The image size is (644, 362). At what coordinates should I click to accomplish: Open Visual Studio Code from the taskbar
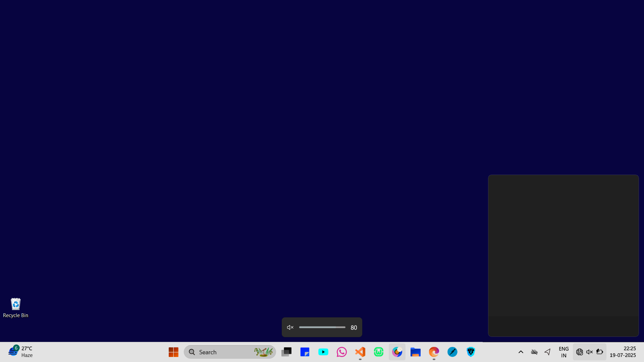click(x=360, y=352)
